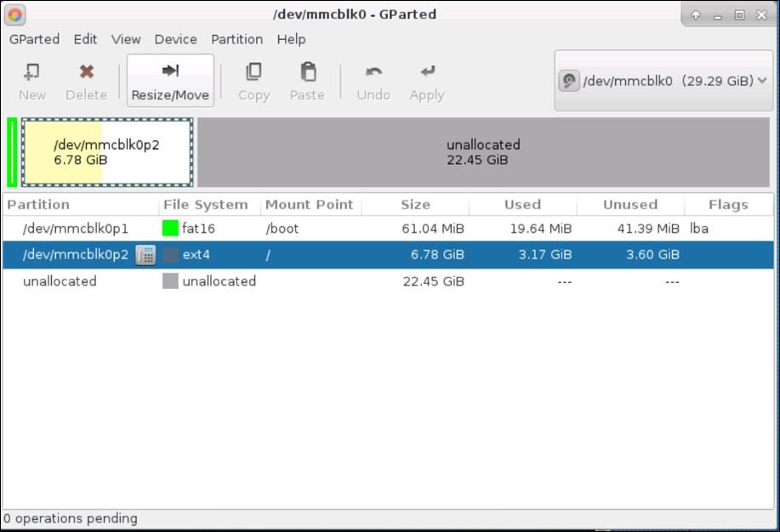Click the unallocated space in the partition bar
This screenshot has width=780, height=532.
[x=483, y=153]
